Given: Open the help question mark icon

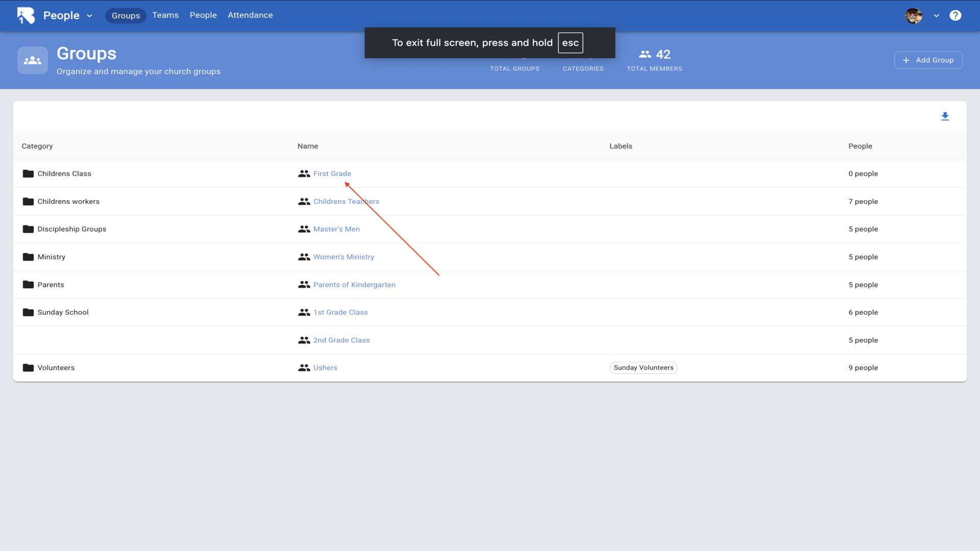Looking at the screenshot, I should (955, 15).
